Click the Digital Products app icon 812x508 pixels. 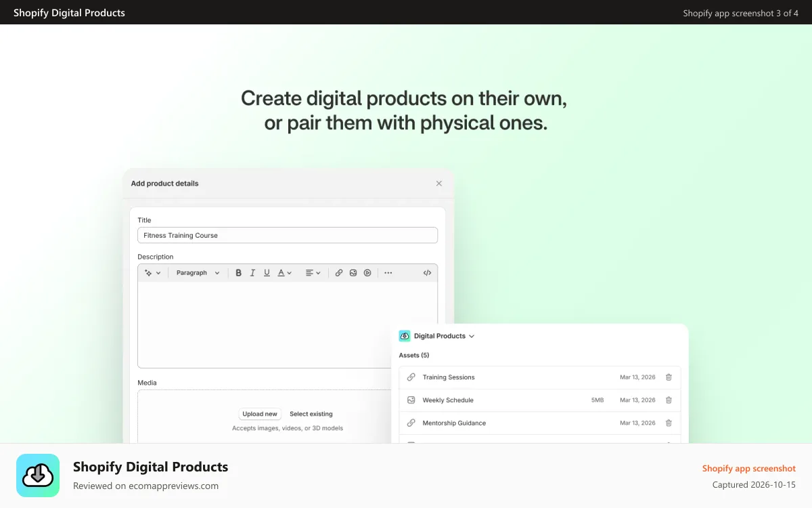(x=405, y=336)
